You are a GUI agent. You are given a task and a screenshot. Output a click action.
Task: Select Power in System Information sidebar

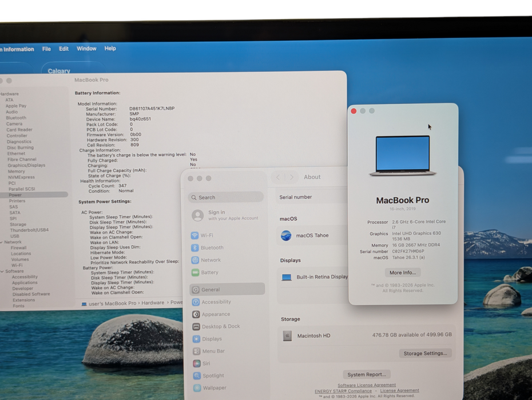(34, 195)
